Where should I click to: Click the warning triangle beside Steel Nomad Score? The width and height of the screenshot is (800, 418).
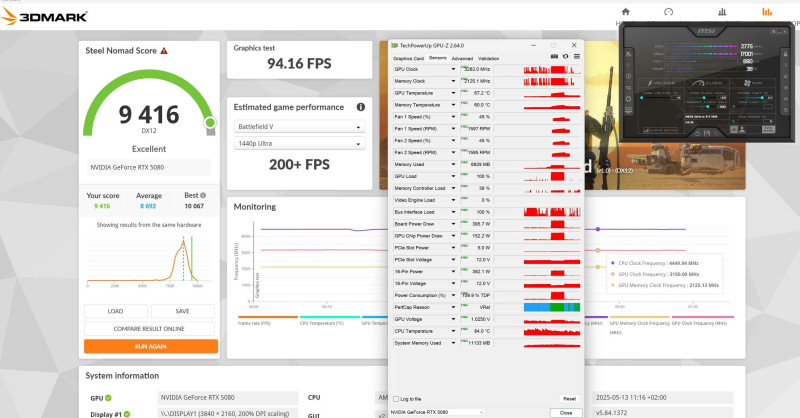(164, 51)
